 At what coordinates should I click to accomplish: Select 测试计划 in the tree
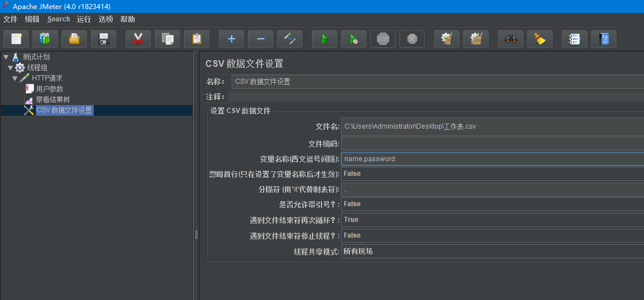[x=36, y=57]
